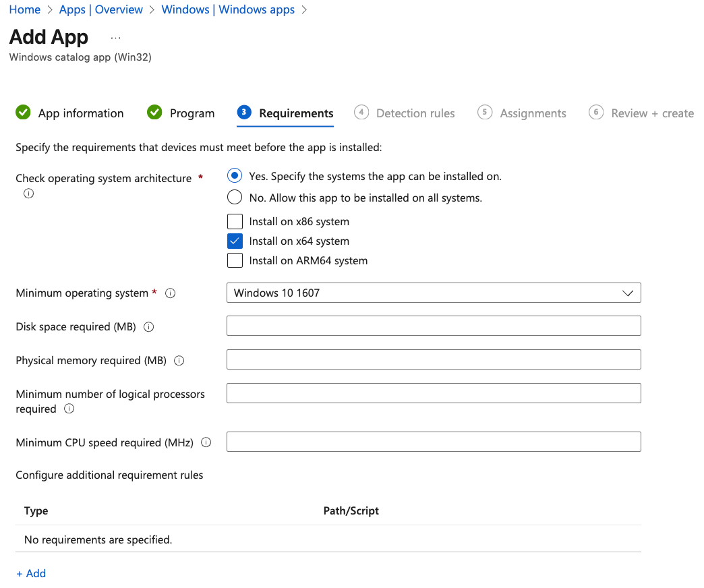
Task: Switch to the Program tab
Action: coord(192,113)
